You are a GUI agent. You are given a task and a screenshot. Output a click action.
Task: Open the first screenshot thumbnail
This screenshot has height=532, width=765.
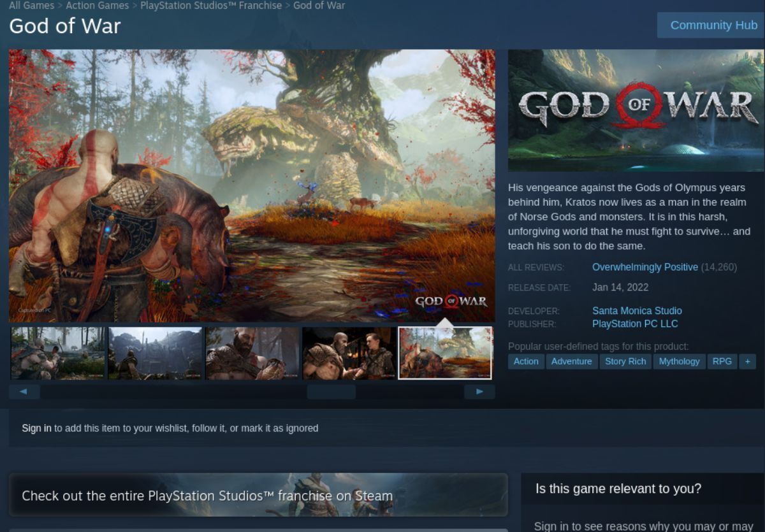[57, 353]
